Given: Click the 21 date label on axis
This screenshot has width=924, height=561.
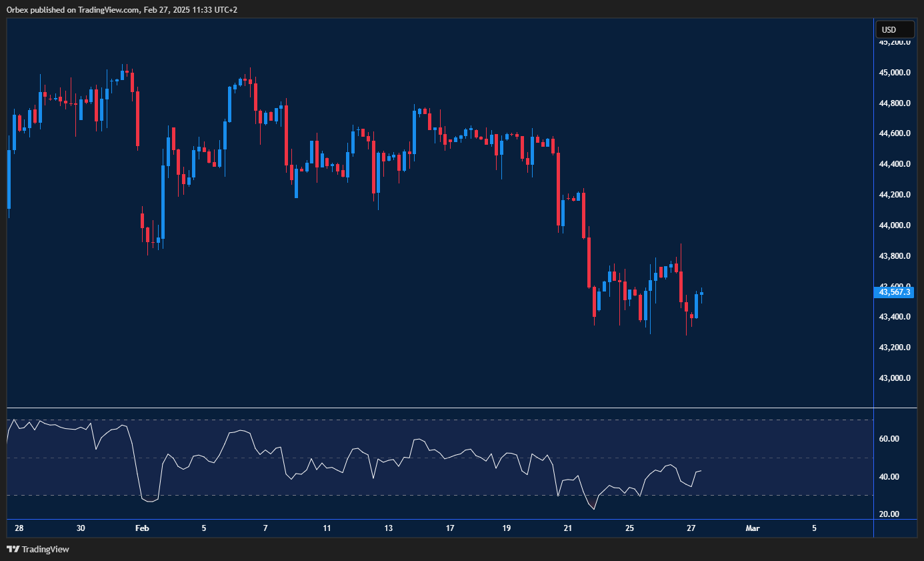Looking at the screenshot, I should coord(567,528).
